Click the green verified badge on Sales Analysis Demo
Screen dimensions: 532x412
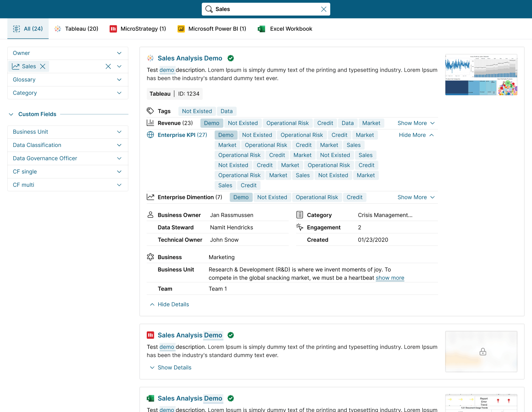[x=231, y=58]
